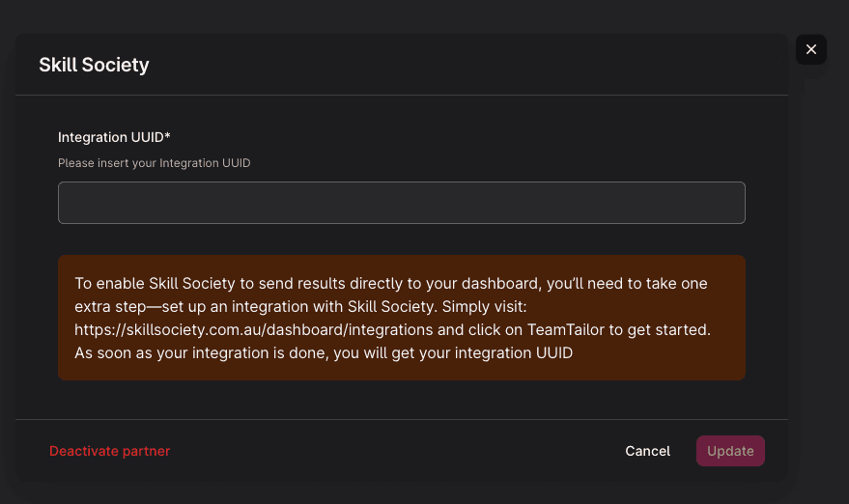The width and height of the screenshot is (849, 504).
Task: Click 'As soon as your integration is done'
Action: click(x=193, y=353)
